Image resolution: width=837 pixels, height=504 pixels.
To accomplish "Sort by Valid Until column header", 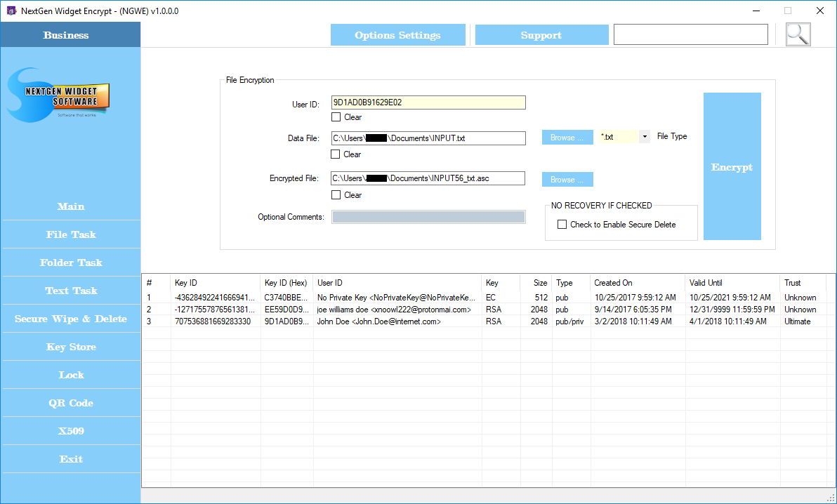I will pos(732,283).
